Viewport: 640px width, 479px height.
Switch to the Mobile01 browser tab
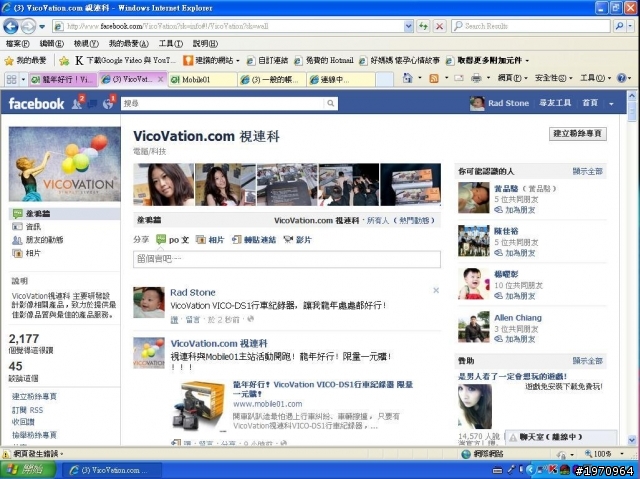point(202,80)
